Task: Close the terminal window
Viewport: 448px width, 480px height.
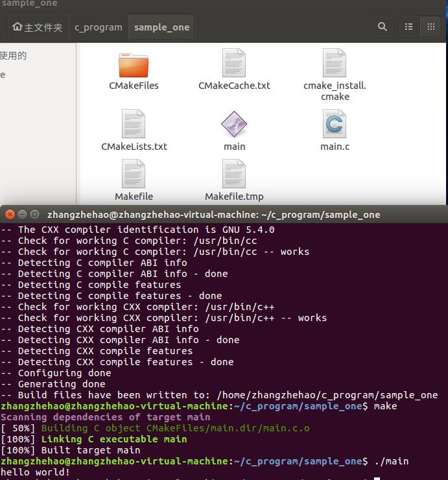Action: [10, 215]
